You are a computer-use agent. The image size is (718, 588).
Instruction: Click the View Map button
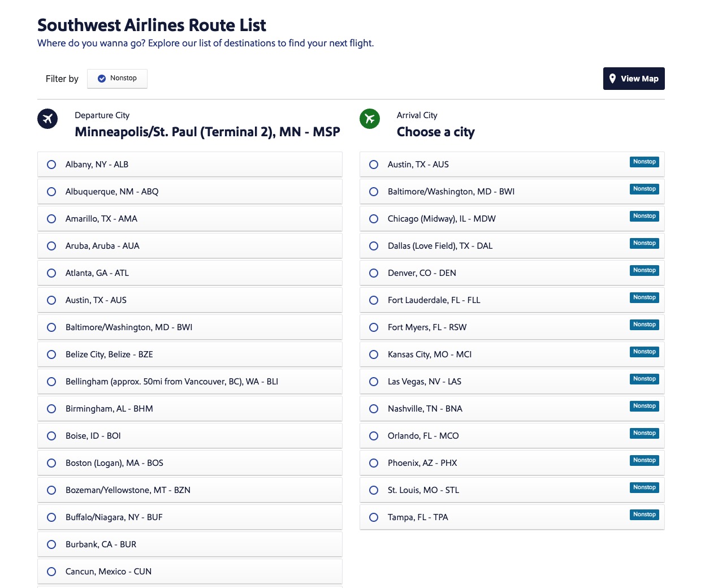(634, 79)
